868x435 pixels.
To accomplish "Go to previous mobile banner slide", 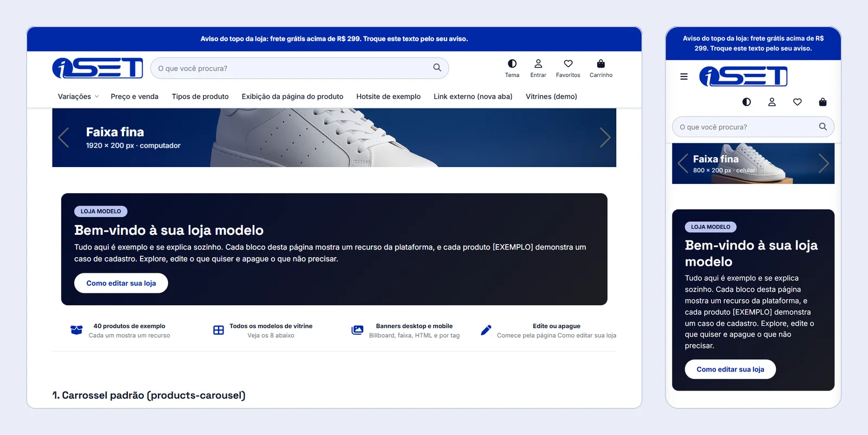I will [x=683, y=163].
